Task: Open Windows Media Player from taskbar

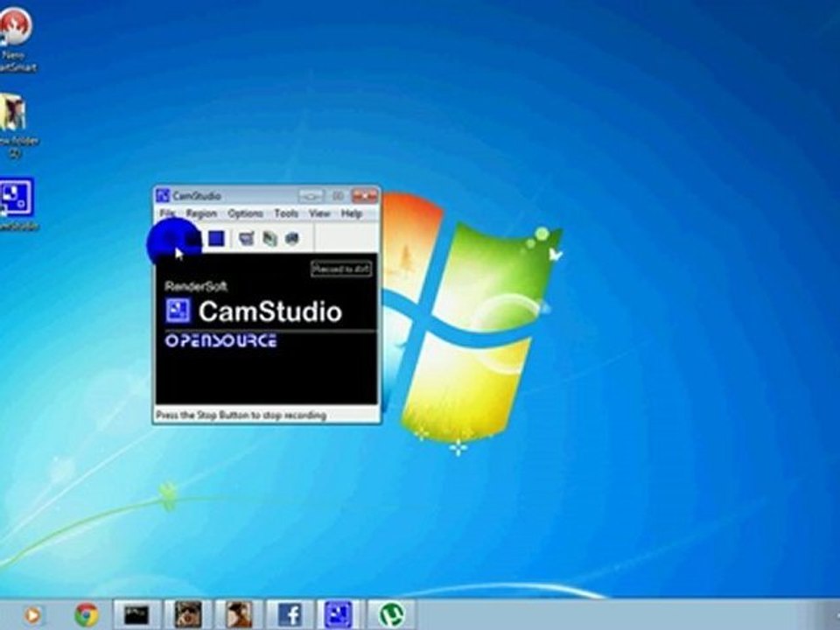Action: coord(32,614)
